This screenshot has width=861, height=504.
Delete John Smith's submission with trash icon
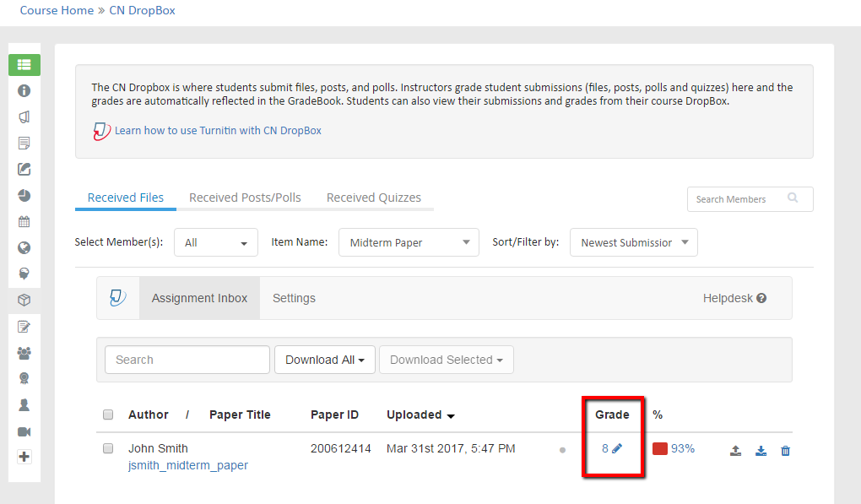tap(785, 451)
